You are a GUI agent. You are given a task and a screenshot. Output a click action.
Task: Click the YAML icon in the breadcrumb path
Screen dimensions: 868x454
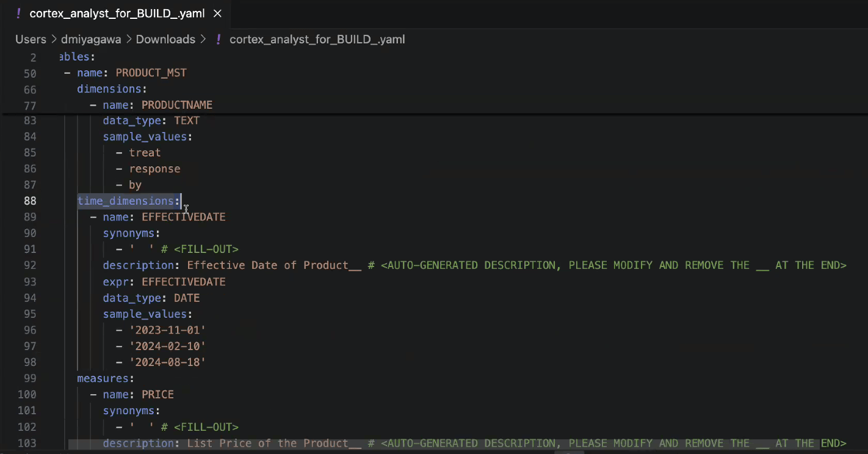coord(219,39)
